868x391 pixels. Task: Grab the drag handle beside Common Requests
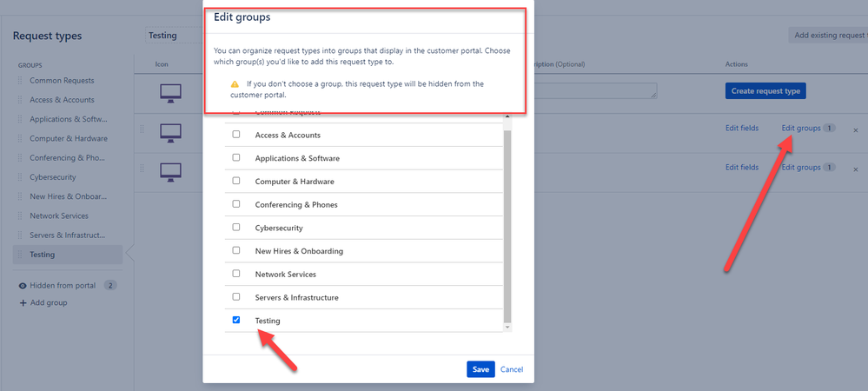(21, 81)
